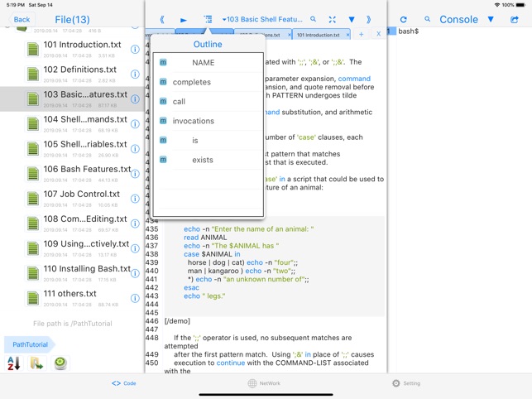Click the File(13) panel title
The width and height of the screenshot is (532, 399).
pos(72,19)
